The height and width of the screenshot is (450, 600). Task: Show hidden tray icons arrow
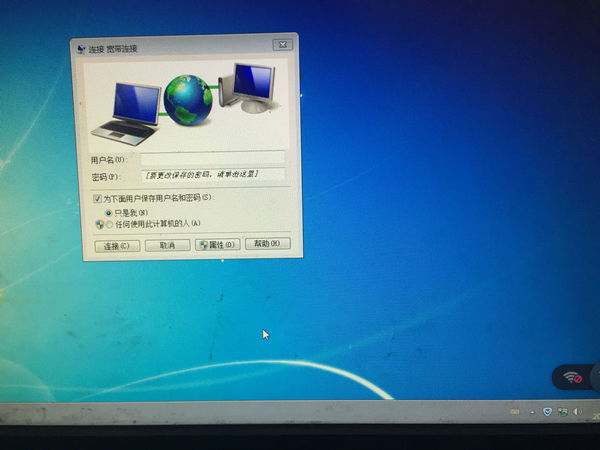tap(532, 412)
